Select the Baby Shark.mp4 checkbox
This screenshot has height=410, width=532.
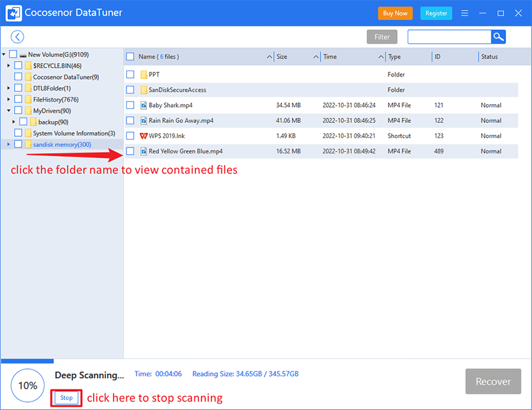click(130, 105)
